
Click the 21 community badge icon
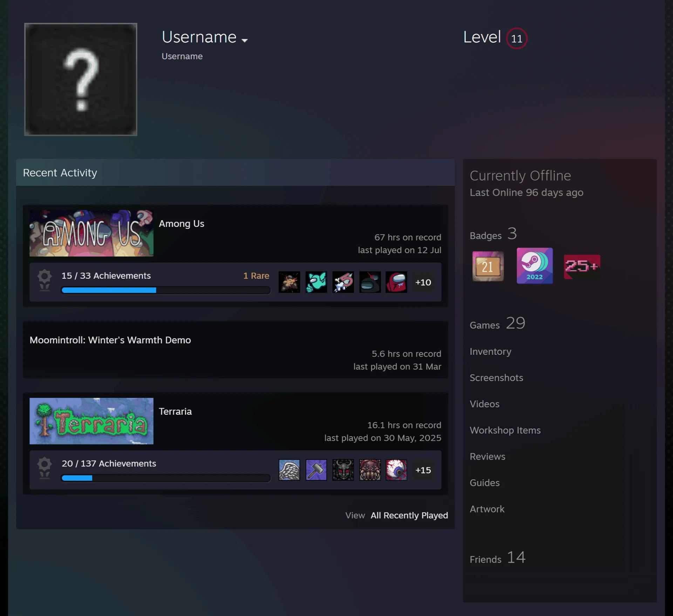pyautogui.click(x=488, y=266)
